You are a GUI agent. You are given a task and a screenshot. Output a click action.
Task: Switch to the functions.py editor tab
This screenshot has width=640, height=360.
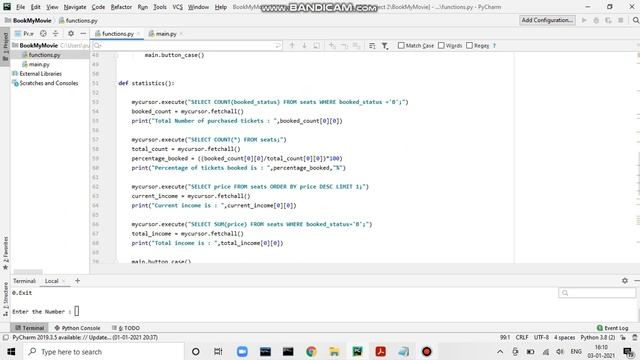click(117, 34)
